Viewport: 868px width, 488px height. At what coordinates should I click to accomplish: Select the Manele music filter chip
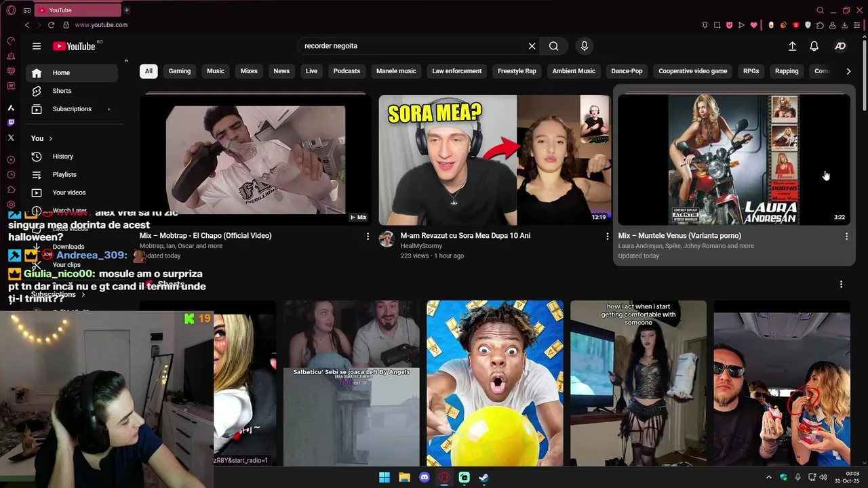pos(396,71)
